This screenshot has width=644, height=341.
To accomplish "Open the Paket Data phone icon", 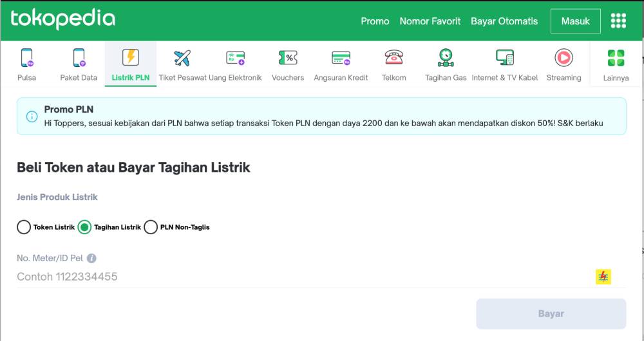I will (x=79, y=57).
